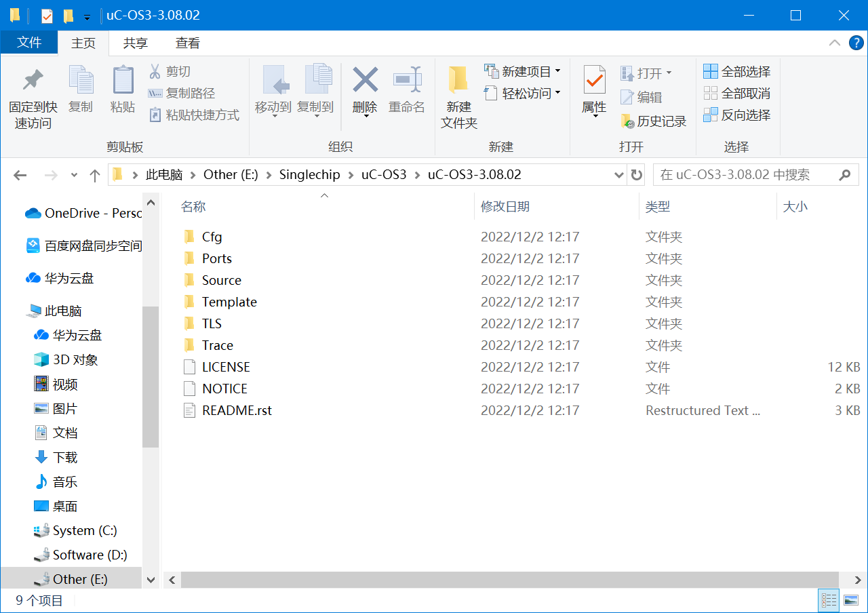Click the Other (E:) breadcrumb in the address bar

click(230, 175)
